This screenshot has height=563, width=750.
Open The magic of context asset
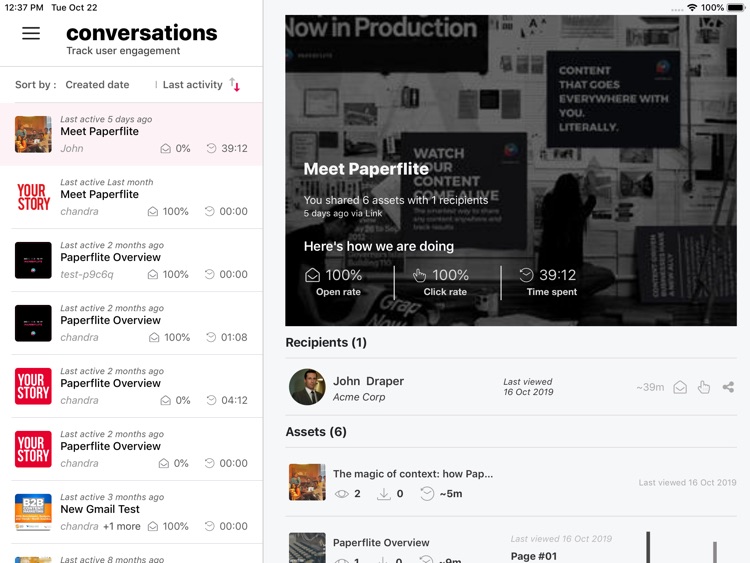point(511,482)
